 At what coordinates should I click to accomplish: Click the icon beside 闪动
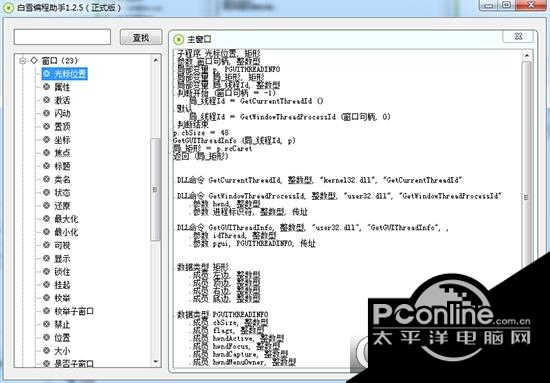[47, 113]
